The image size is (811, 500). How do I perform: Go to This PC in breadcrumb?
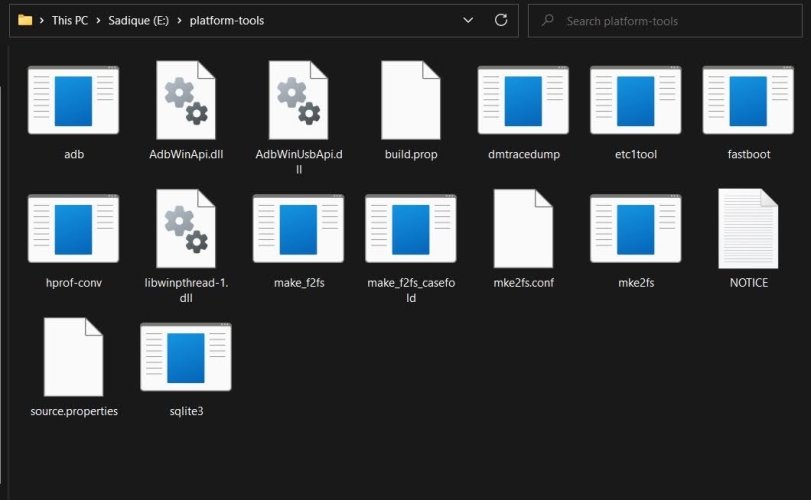click(x=70, y=21)
